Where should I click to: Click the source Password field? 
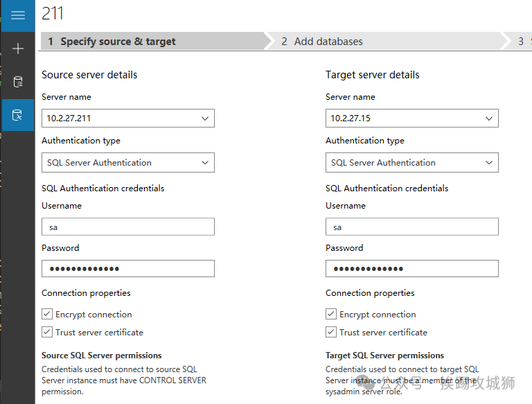coord(128,269)
